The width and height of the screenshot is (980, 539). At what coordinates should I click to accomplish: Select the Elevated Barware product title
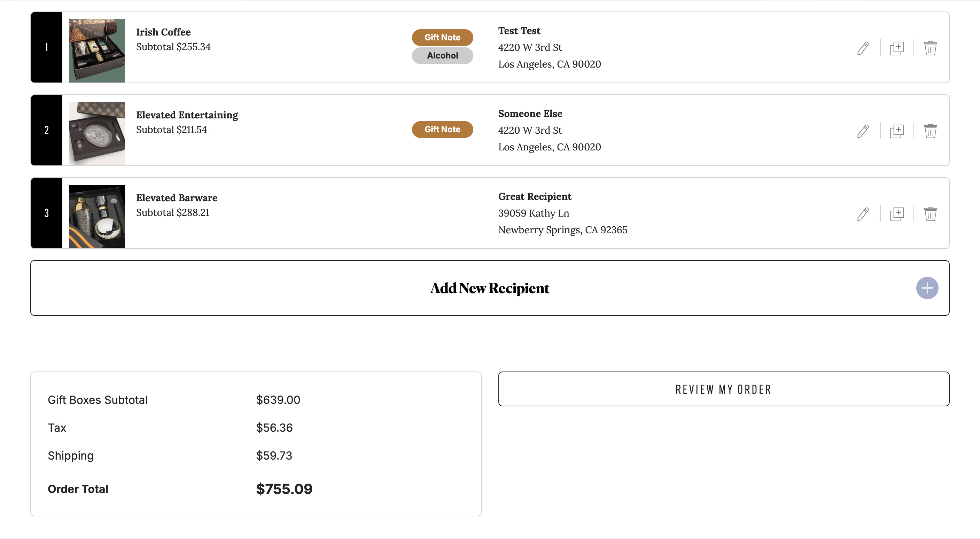point(177,198)
